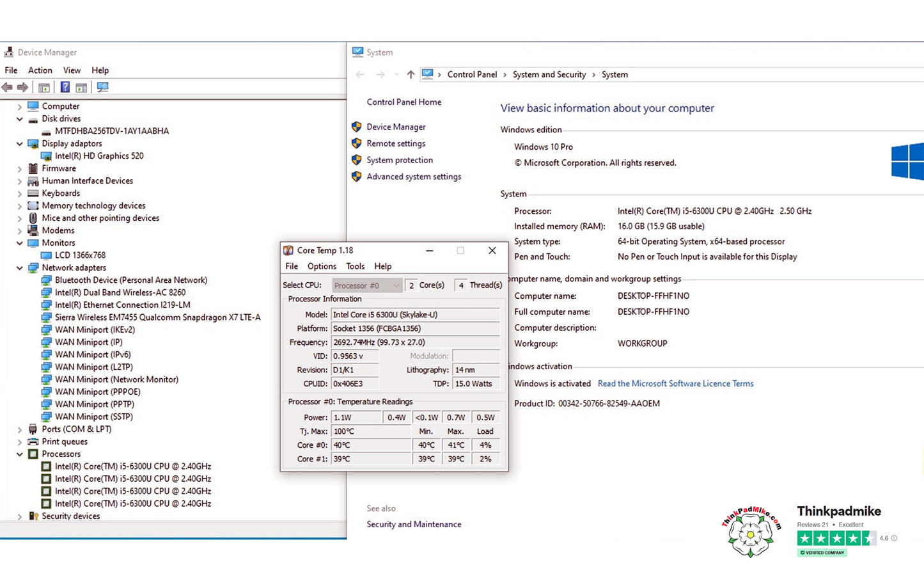Select Intel(R) Dual Band Wireless-AC 8260 adapter
924x581 pixels.
pyautogui.click(x=120, y=292)
